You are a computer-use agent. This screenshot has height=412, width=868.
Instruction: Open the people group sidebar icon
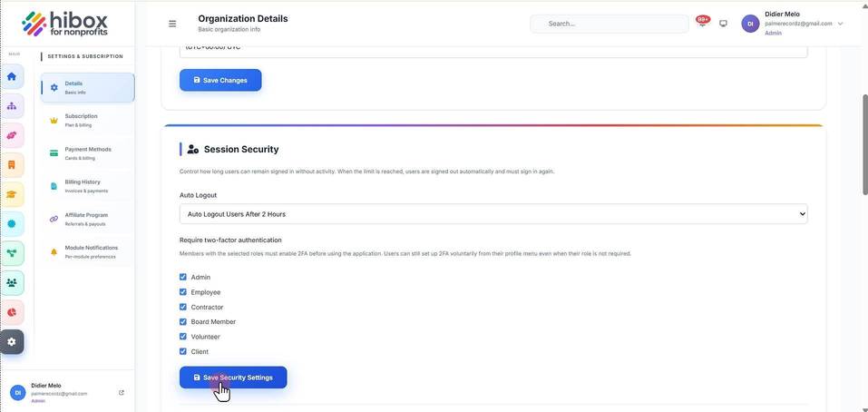12,283
